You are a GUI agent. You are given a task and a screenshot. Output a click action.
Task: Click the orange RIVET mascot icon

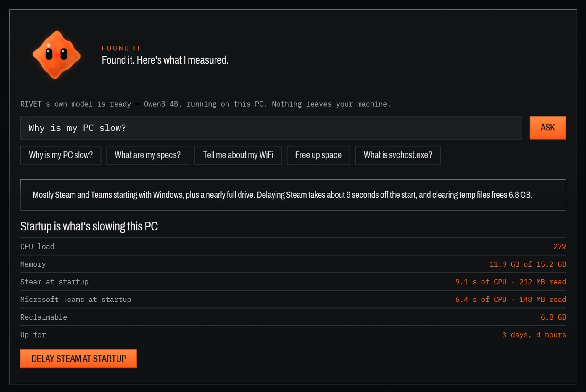click(57, 55)
